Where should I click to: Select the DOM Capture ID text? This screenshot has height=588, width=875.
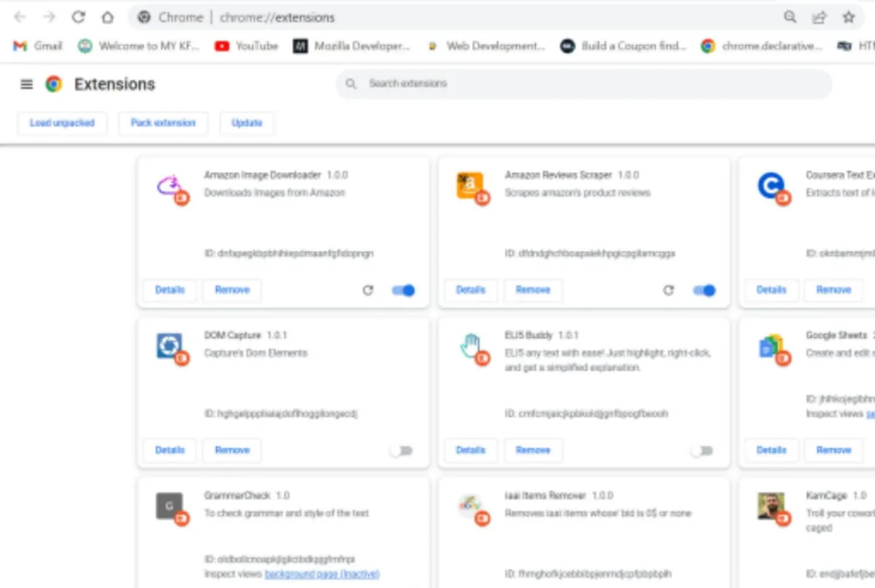281,414
